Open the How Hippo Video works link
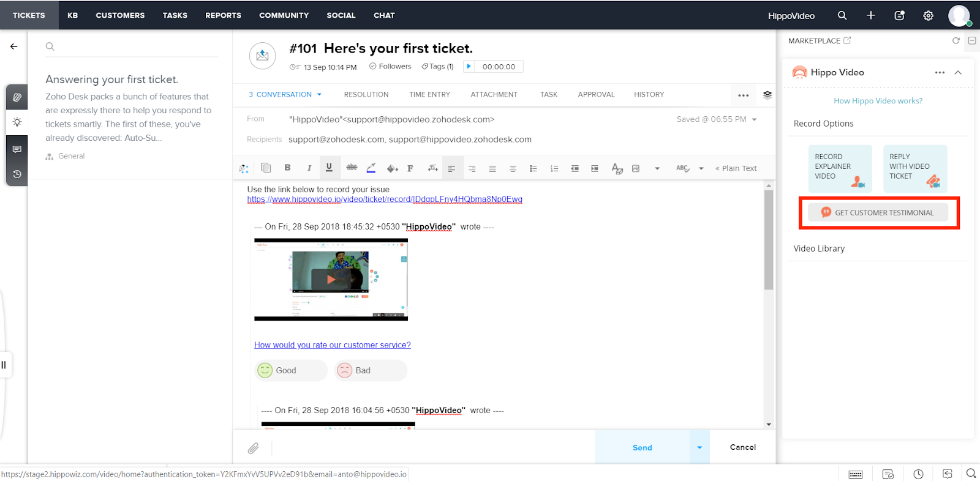Image resolution: width=980 pixels, height=481 pixels. point(878,101)
